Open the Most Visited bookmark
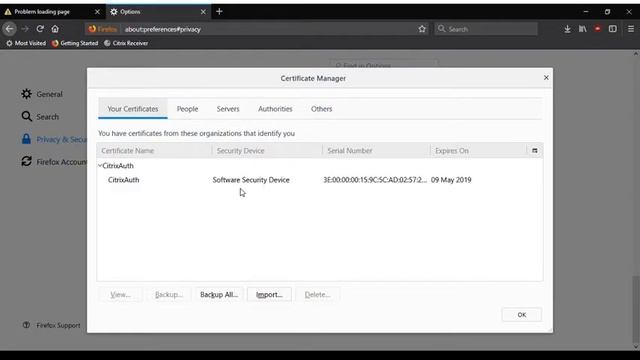Image resolution: width=640 pixels, height=360 pixels. tap(26, 43)
